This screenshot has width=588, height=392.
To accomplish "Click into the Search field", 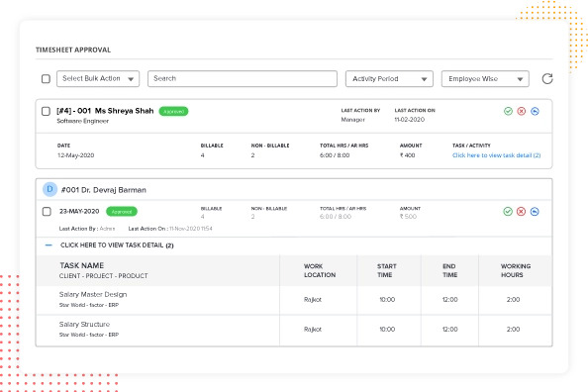I will pos(243,79).
